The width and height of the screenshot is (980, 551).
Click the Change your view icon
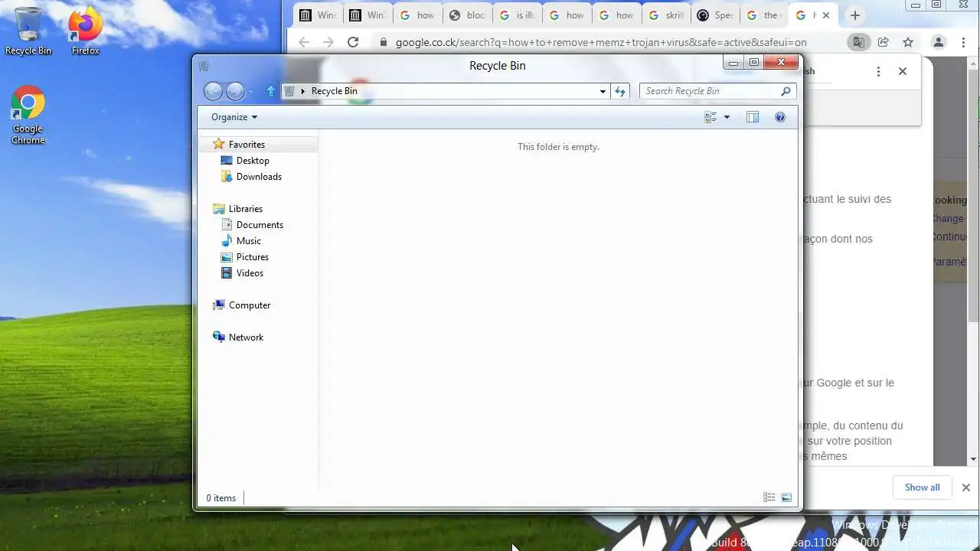click(710, 117)
